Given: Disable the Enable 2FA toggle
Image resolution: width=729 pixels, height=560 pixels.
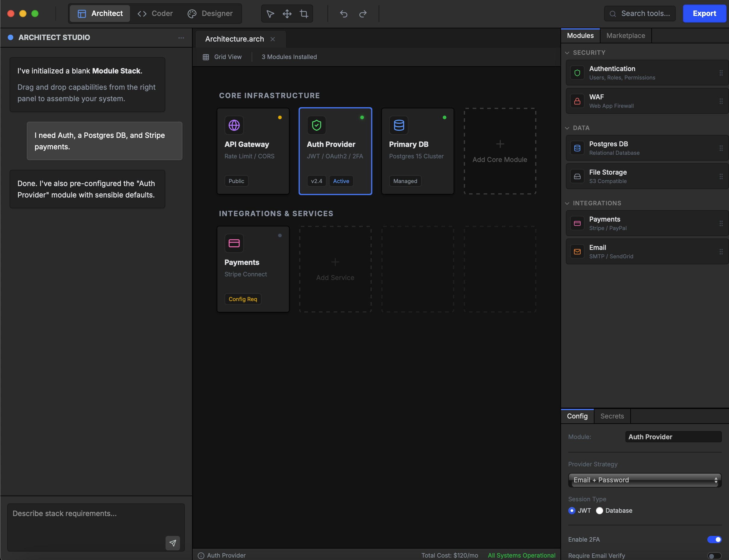Looking at the screenshot, I should (714, 539).
